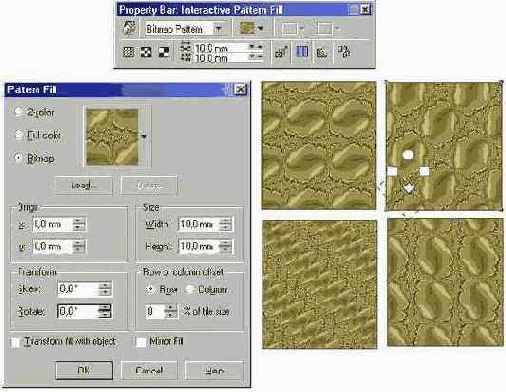
Task: Click the top-left pattern sample rectangle
Action: [319, 146]
